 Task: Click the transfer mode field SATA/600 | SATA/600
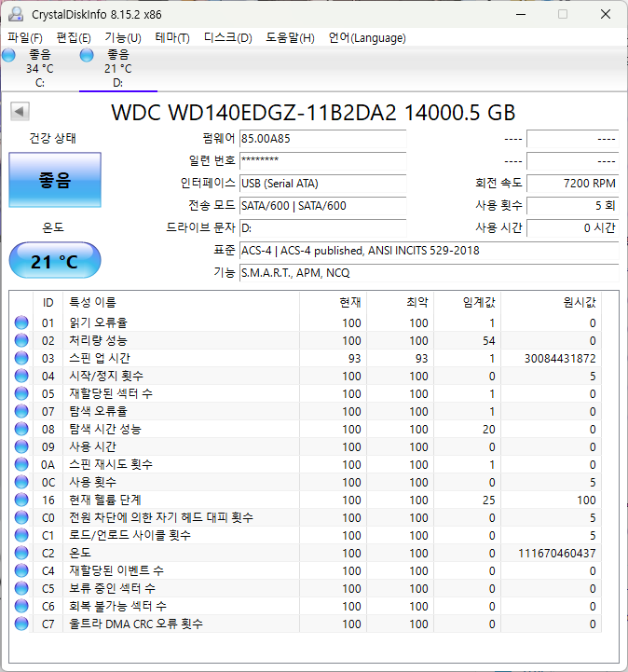coord(322,206)
